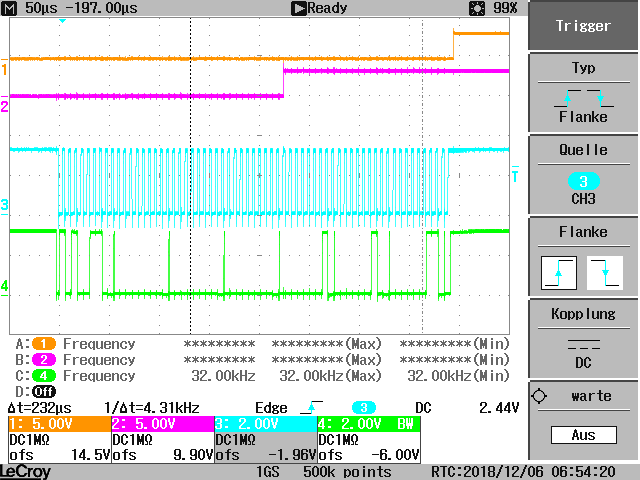640x480 pixels.
Task: Click the M timebase icon
Action: tap(9, 8)
